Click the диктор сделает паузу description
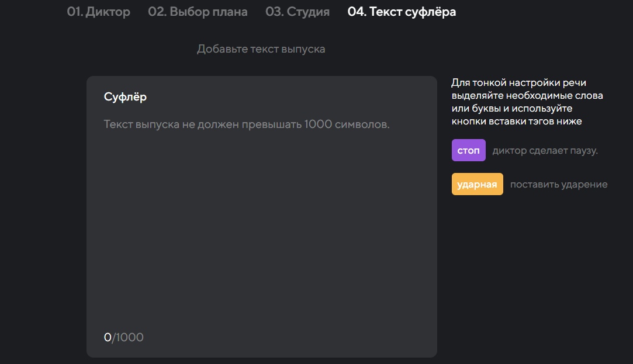This screenshot has width=633, height=364. pyautogui.click(x=545, y=151)
